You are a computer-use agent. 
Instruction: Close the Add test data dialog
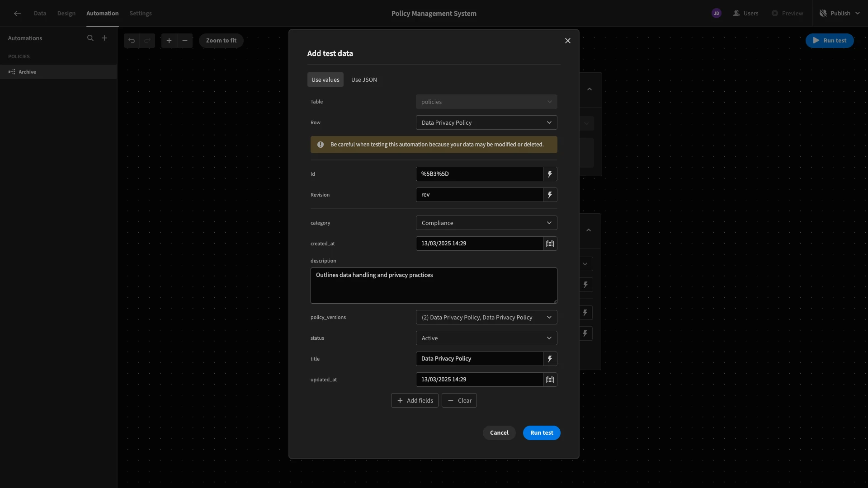click(568, 41)
